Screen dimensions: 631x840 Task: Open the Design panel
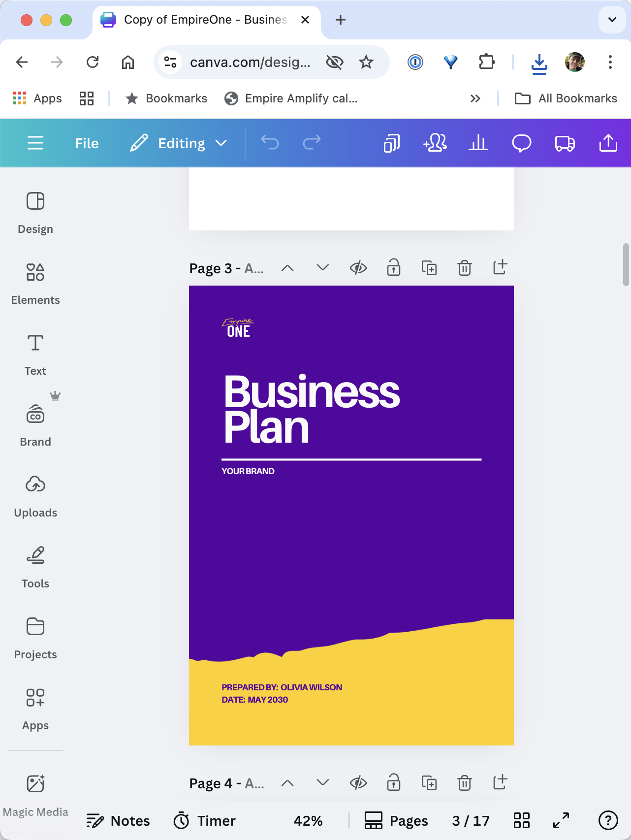(35, 213)
